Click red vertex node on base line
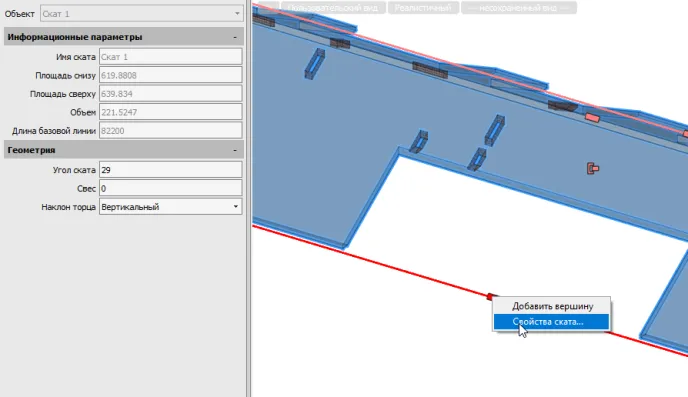 tap(491, 297)
